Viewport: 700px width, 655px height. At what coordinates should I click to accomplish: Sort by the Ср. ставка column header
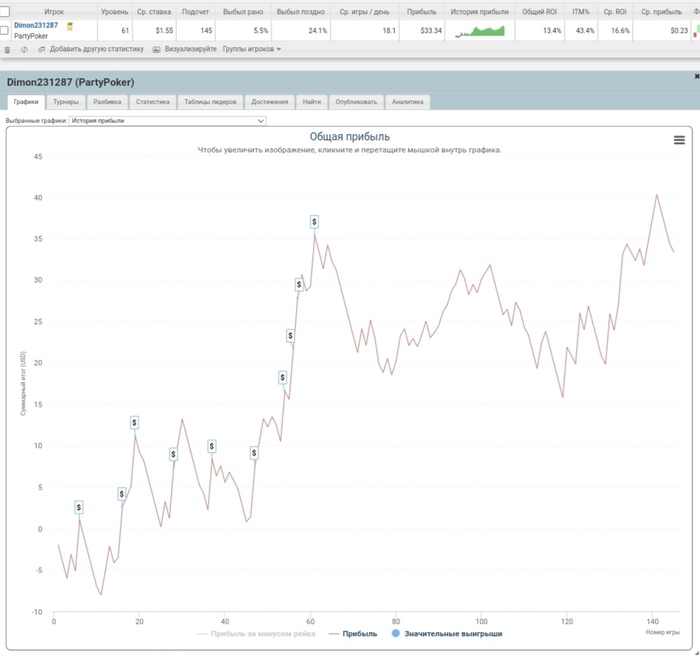pyautogui.click(x=154, y=12)
